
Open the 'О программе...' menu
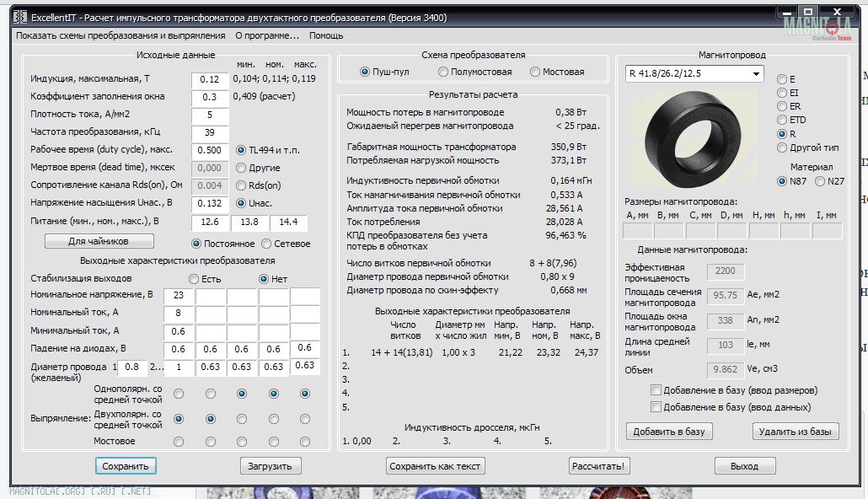pyautogui.click(x=267, y=35)
